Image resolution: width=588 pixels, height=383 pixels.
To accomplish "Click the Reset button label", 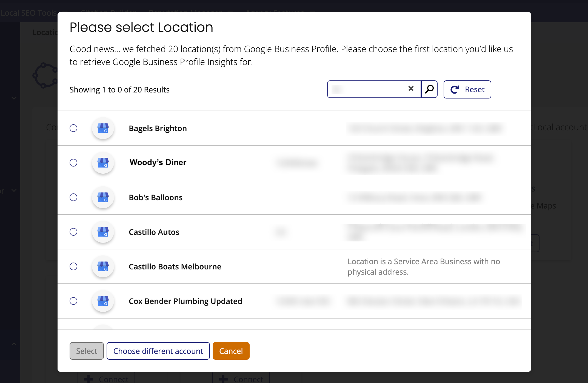I will [x=475, y=89].
